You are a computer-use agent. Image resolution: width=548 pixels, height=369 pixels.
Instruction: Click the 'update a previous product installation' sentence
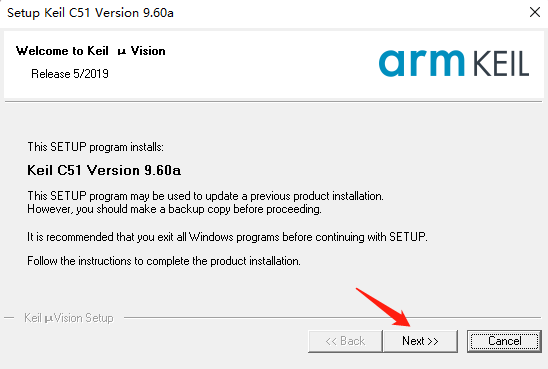tap(206, 196)
